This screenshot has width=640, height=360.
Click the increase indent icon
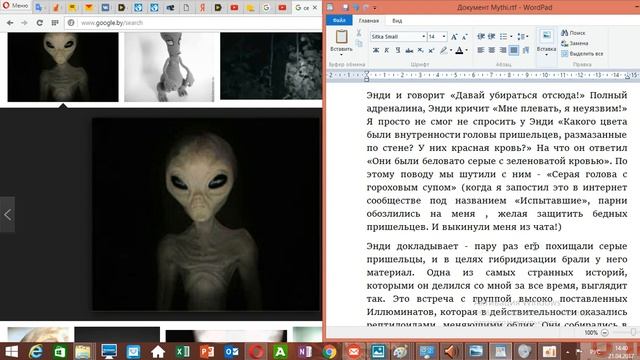click(x=492, y=37)
